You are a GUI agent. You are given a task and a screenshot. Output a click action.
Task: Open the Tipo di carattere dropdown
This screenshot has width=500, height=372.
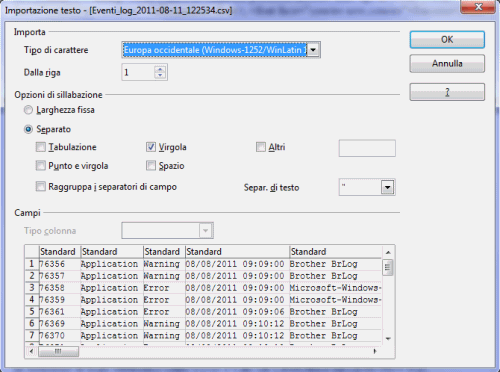tap(313, 50)
